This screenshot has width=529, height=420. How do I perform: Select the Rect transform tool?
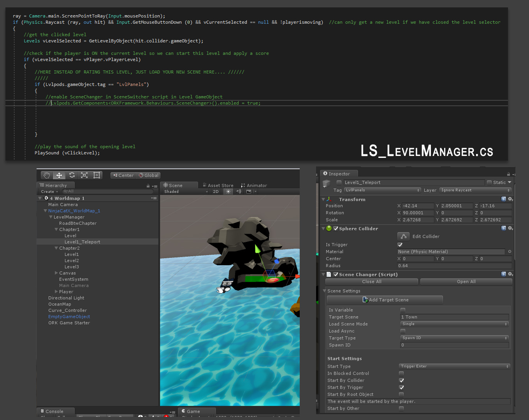pyautogui.click(x=97, y=175)
